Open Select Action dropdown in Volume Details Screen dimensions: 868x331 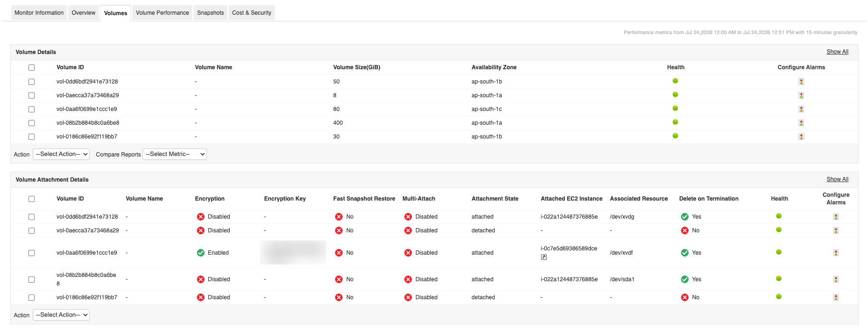(x=61, y=154)
